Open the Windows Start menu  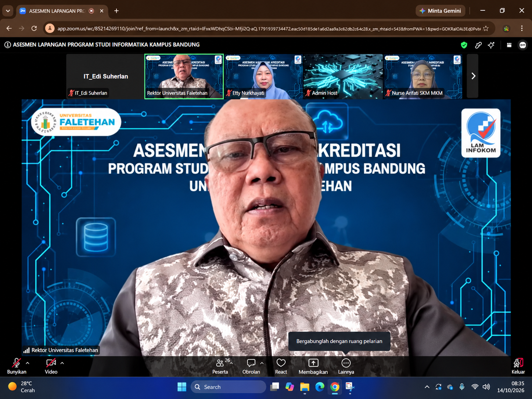182,387
